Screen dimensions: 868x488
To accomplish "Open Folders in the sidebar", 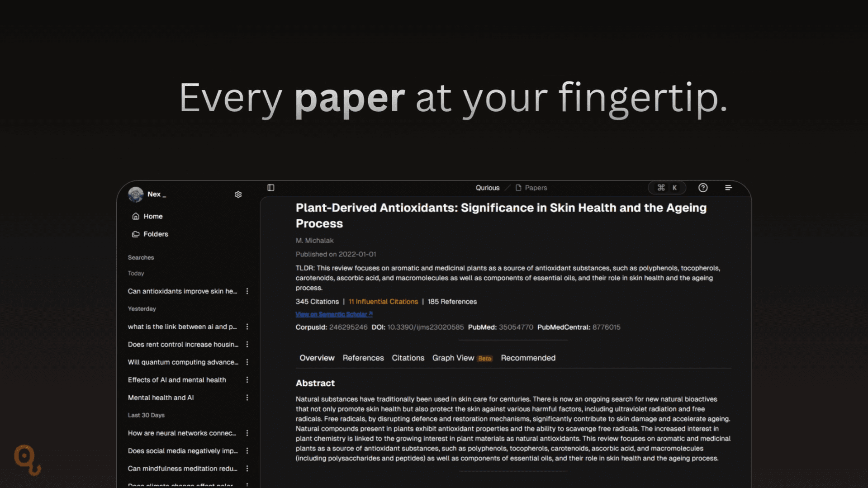I will (x=155, y=234).
